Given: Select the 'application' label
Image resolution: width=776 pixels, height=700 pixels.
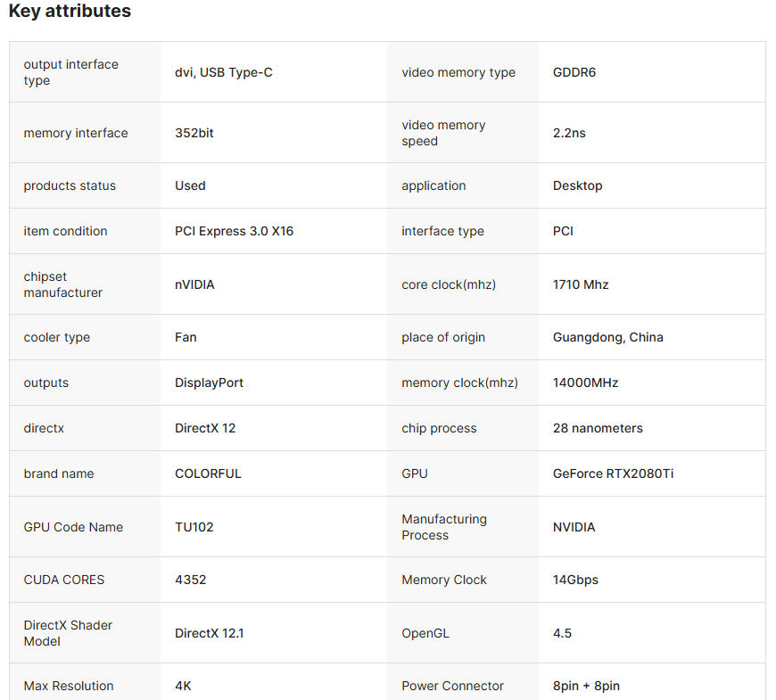Looking at the screenshot, I should point(433,186).
